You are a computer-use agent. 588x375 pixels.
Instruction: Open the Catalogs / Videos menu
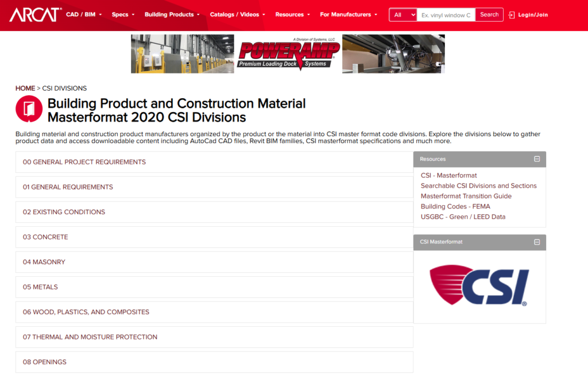237,14
